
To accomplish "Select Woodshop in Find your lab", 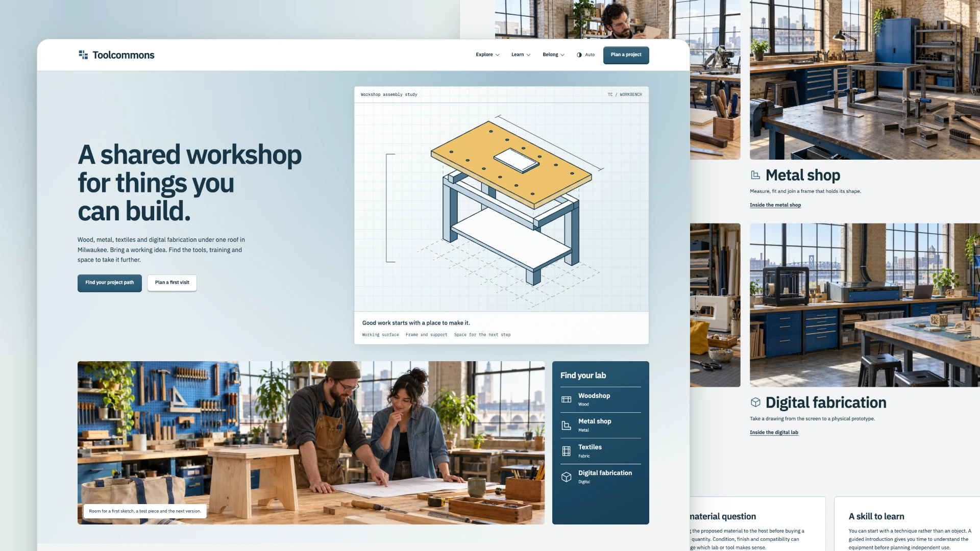I will click(600, 399).
